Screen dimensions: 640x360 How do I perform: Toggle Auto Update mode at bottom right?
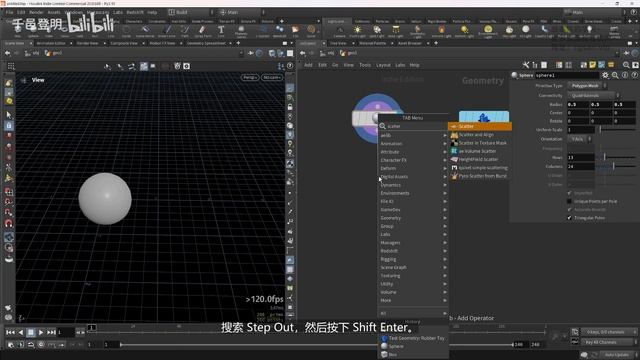tap(617, 355)
